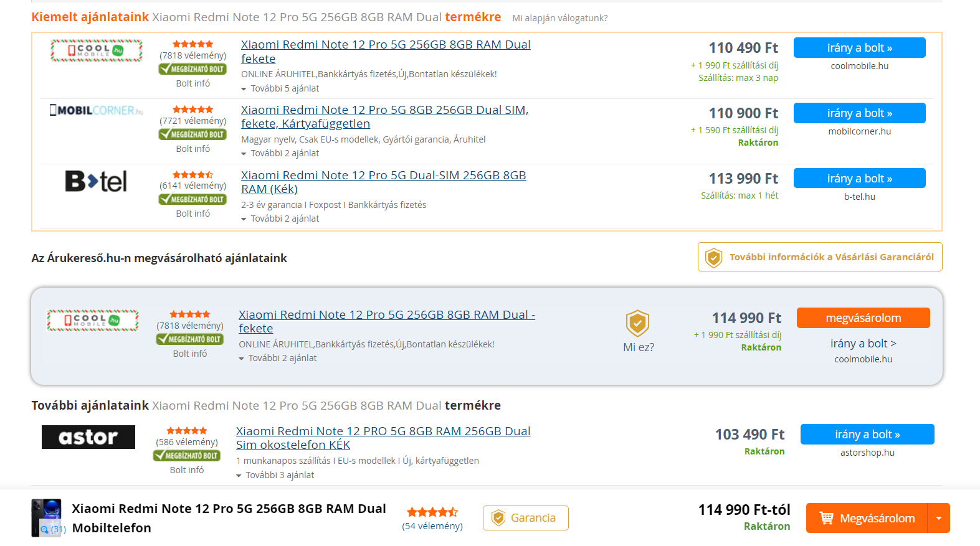Viewport: 980px width, 546px height.
Task: Click 'Megbízható bolt' badge for MobilCorner
Action: [x=193, y=134]
